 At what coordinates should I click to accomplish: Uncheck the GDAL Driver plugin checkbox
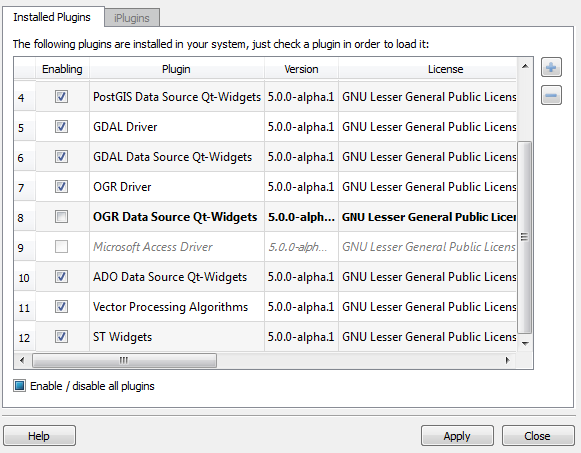62,126
